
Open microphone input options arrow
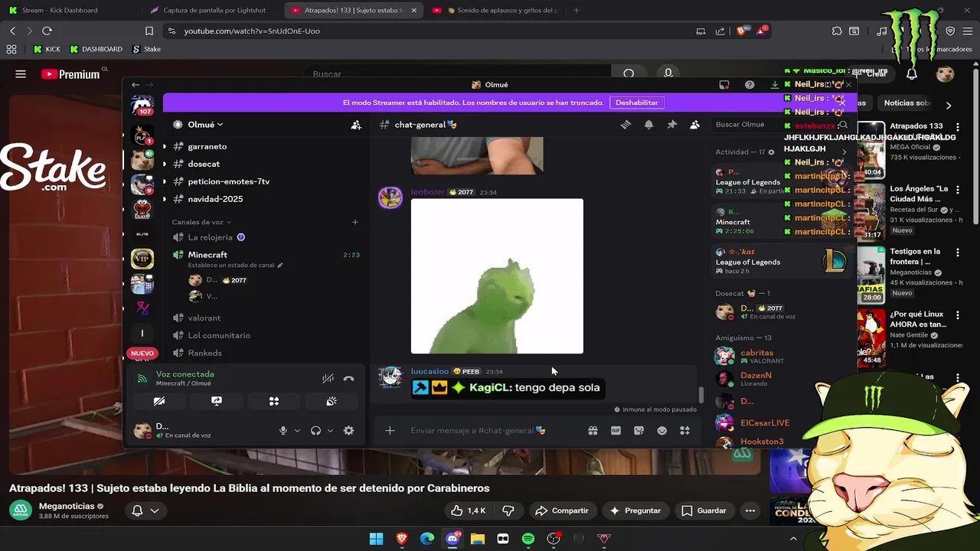tap(297, 431)
